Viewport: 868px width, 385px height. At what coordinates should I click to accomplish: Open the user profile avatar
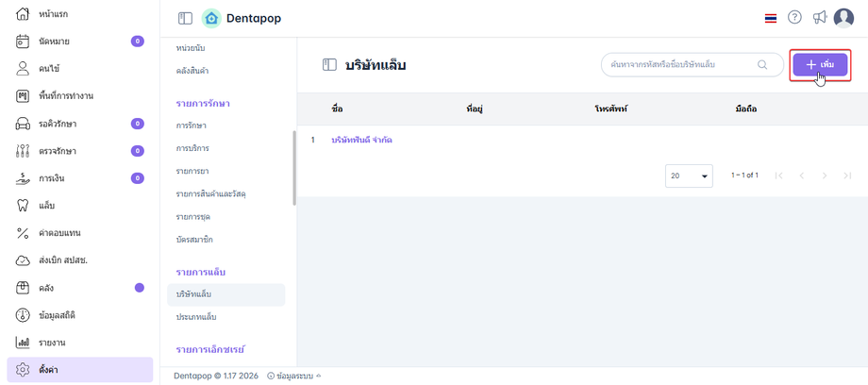point(843,18)
